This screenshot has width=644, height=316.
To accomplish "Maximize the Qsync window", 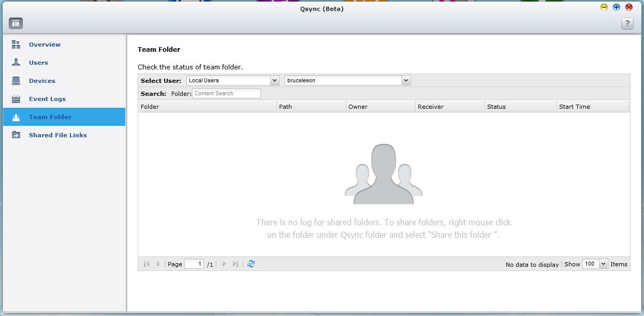I will 617,7.
